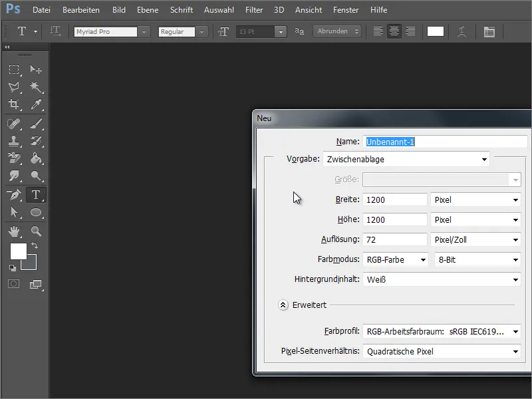Open the Farbmodus RGB-Farbe dropdown
The image size is (532, 399).
pos(396,260)
